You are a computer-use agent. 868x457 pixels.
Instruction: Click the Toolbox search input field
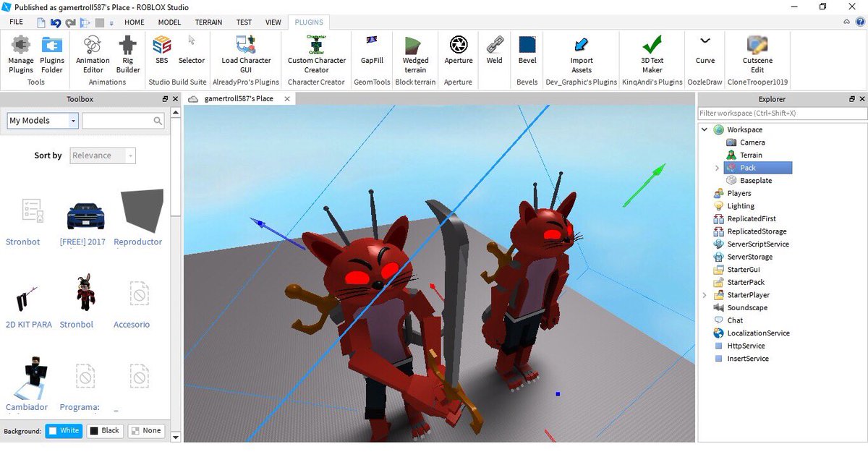point(117,121)
